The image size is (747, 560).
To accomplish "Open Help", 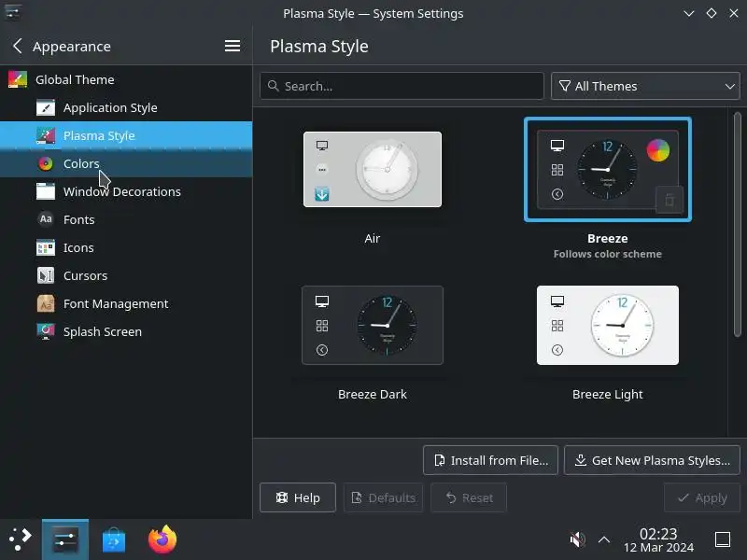I will (x=298, y=497).
